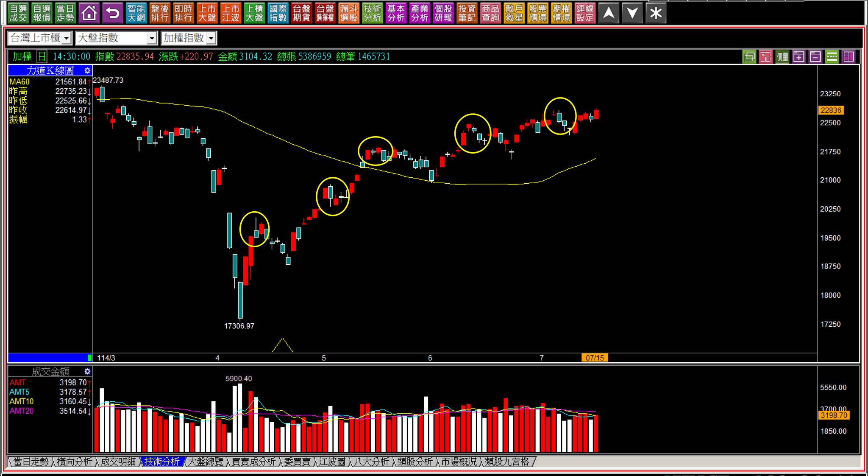Image resolution: width=868 pixels, height=476 pixels.
Task: Expand the 大盤指數 category dropdown
Action: point(152,39)
